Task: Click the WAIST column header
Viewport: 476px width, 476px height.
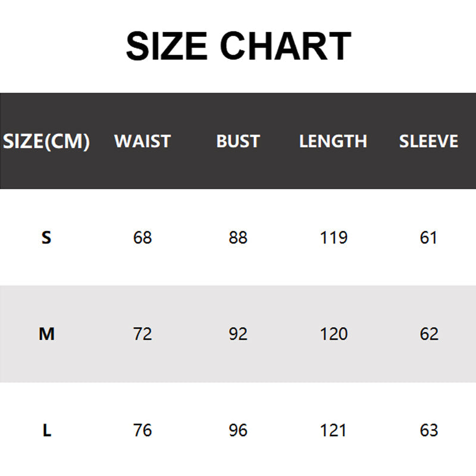Action: click(x=142, y=142)
